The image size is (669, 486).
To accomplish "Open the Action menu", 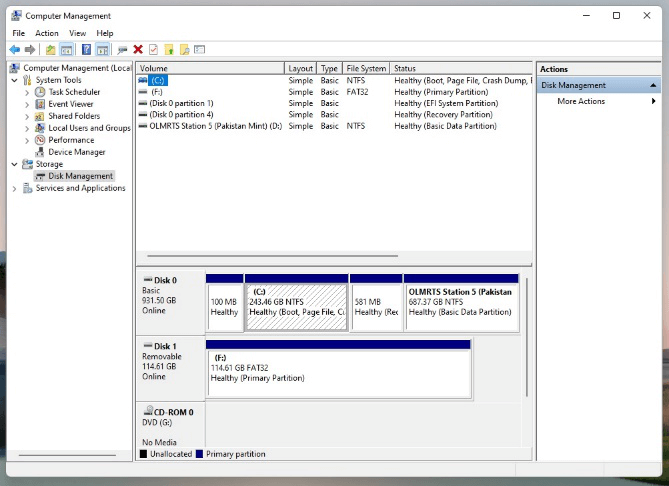I will (47, 33).
